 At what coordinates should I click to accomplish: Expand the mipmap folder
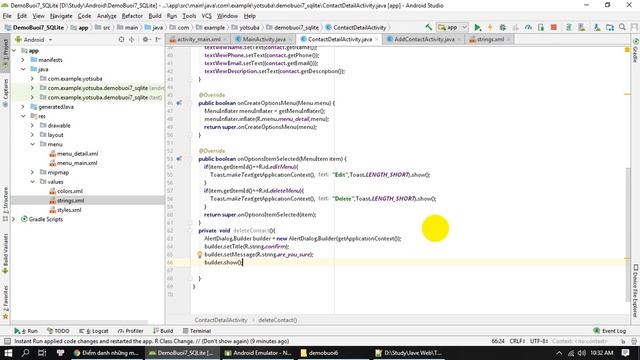(x=32, y=172)
